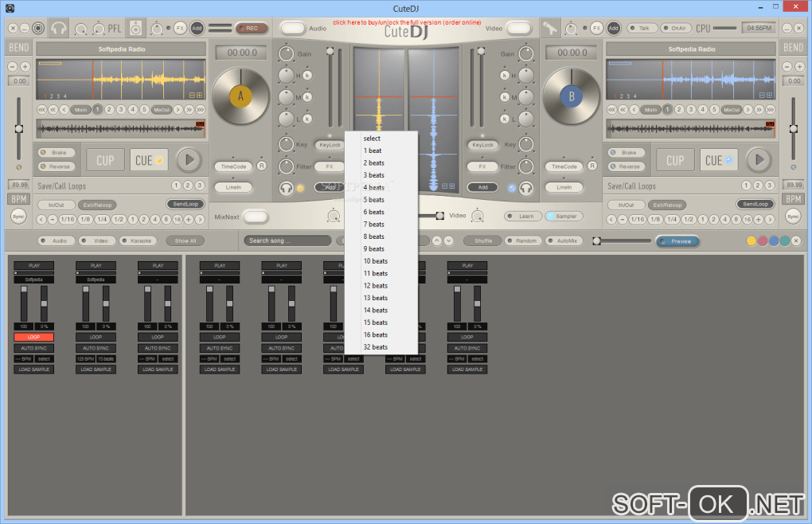Click deck A Sync round button

(x=18, y=217)
